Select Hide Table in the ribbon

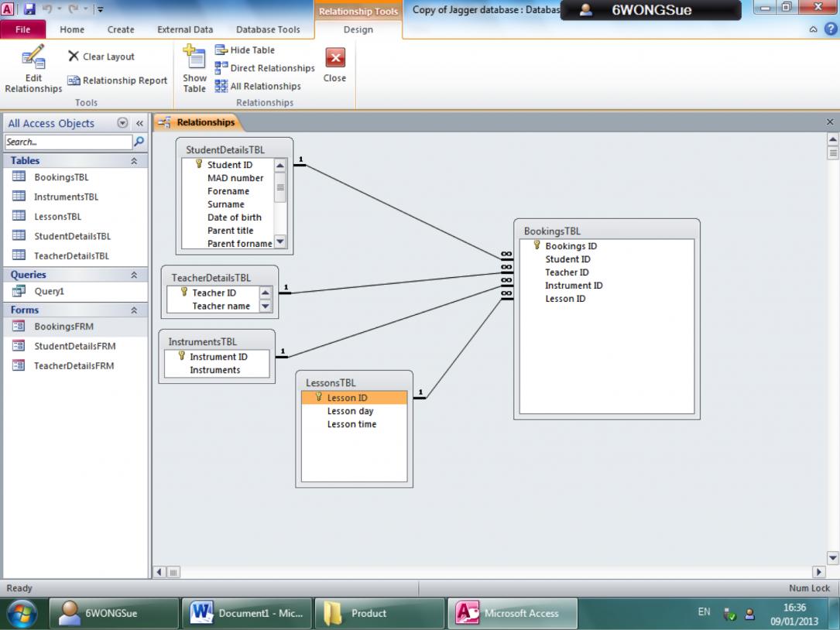(245, 50)
